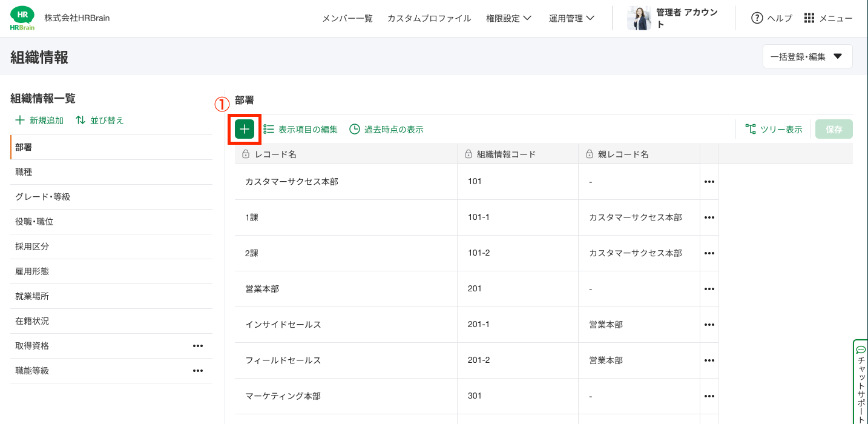Open row menu for カスタマーサクセス本部
Viewport: 868px width, 424px height.
709,182
